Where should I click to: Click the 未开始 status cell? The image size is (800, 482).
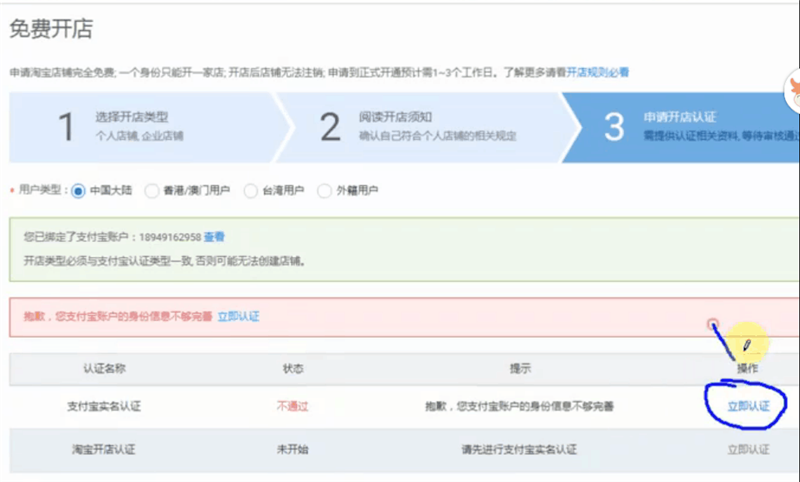[293, 449]
